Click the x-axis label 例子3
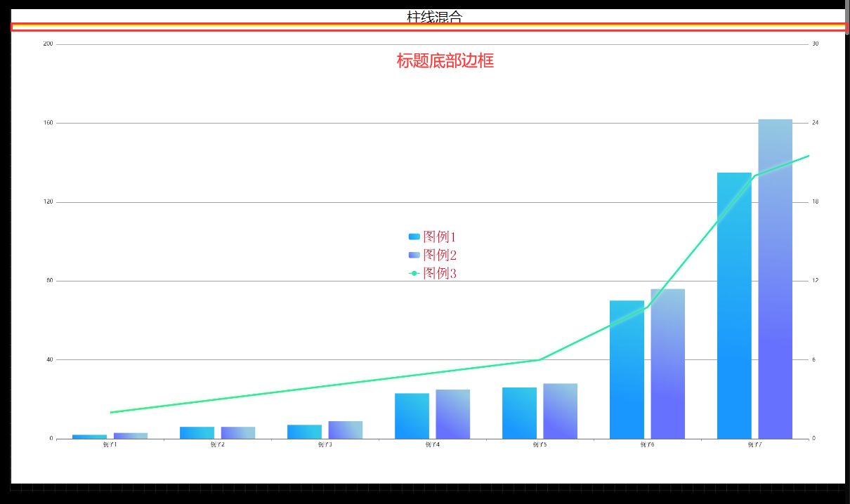The width and height of the screenshot is (850, 504). coord(325,444)
